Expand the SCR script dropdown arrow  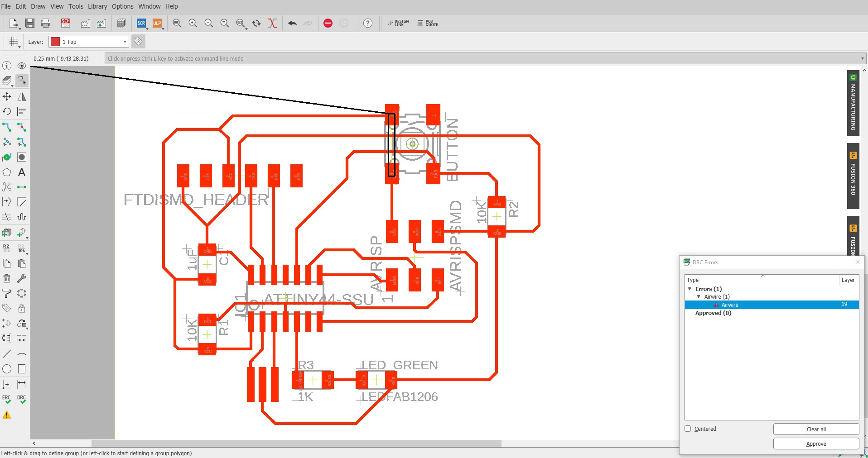tap(147, 29)
